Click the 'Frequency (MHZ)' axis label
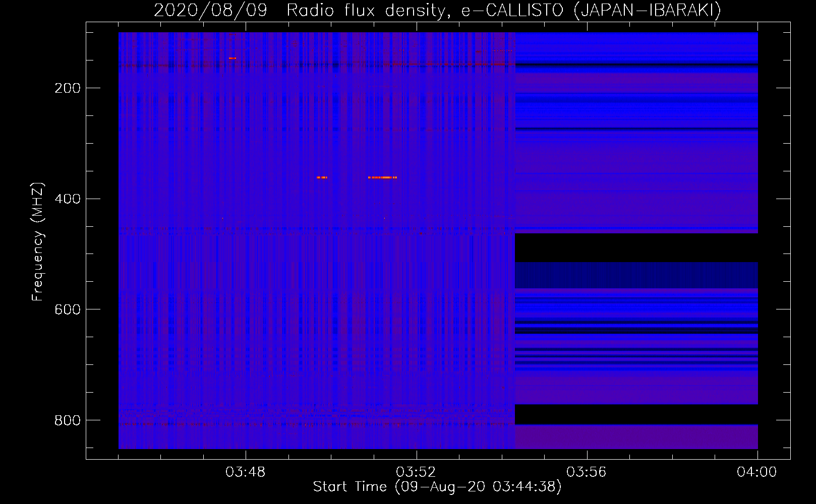This screenshot has width=816, height=504. pyautogui.click(x=38, y=242)
